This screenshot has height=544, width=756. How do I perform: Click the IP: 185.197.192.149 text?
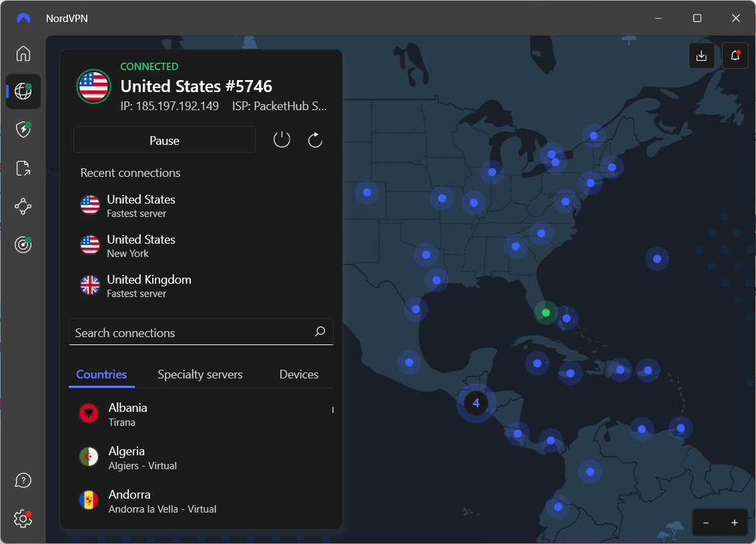coord(169,106)
